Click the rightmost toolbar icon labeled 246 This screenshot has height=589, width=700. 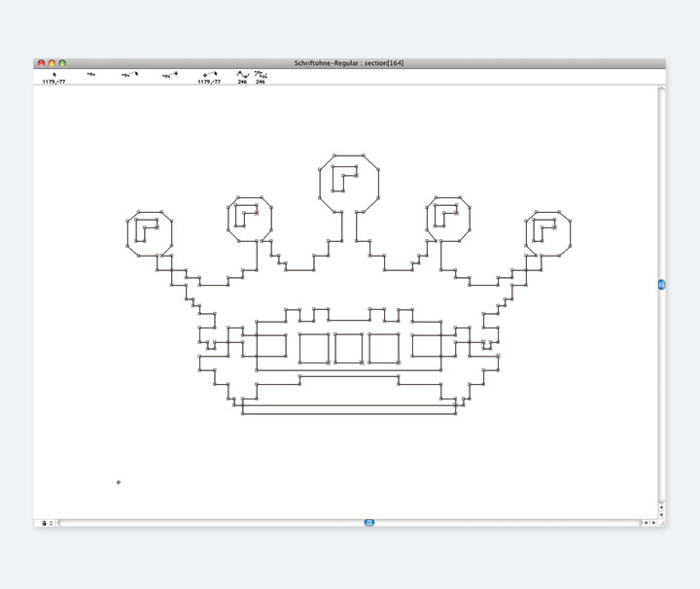pos(261,74)
